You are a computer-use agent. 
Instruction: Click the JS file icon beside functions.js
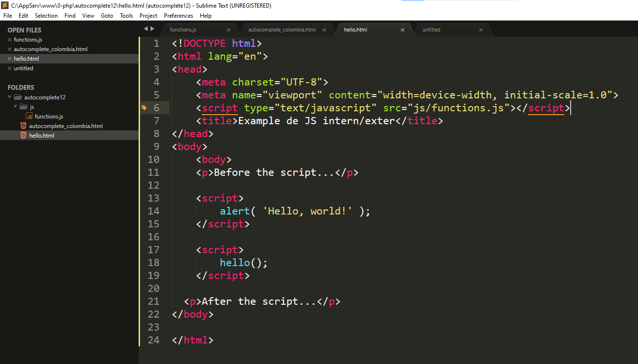29,117
